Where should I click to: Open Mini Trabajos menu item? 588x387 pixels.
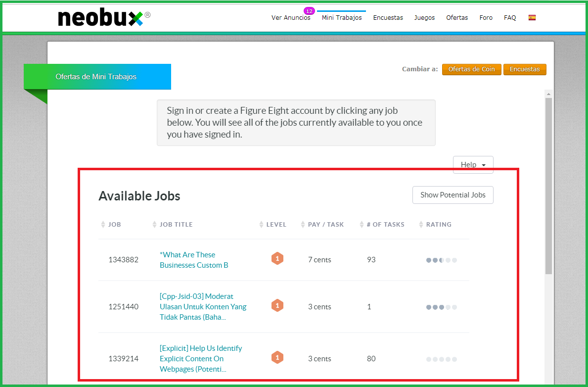pyautogui.click(x=342, y=18)
